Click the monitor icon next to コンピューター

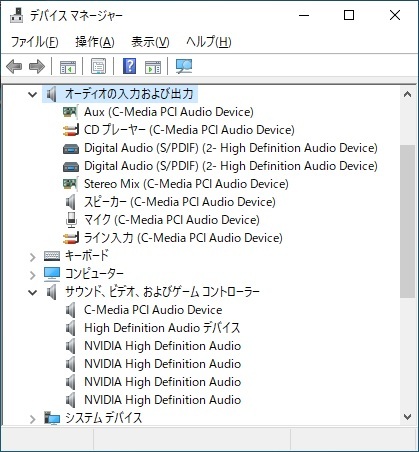(x=52, y=274)
